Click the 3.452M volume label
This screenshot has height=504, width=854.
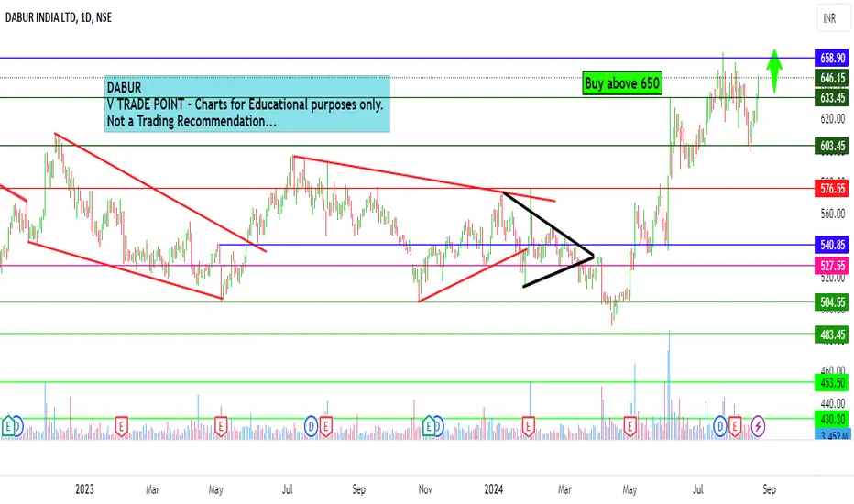832,434
